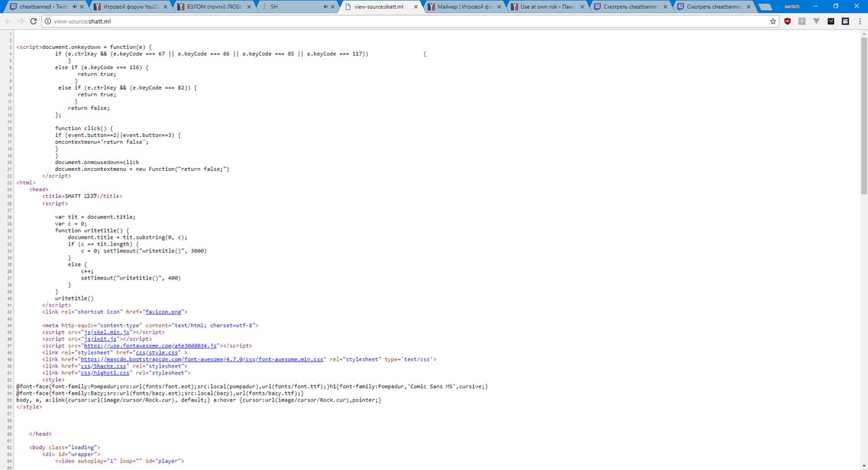This screenshot has height=470, width=868.
Task: Click the 'var tit = document.title;' line
Action: (x=96, y=217)
